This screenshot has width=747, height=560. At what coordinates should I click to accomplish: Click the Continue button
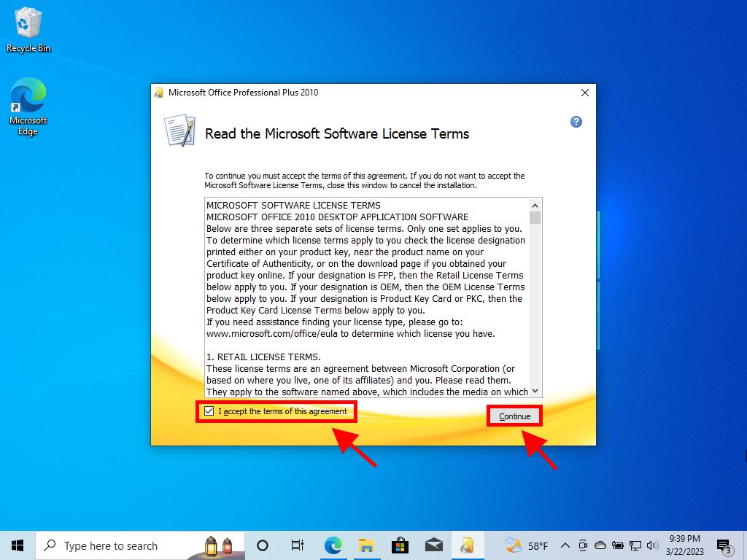pyautogui.click(x=514, y=416)
